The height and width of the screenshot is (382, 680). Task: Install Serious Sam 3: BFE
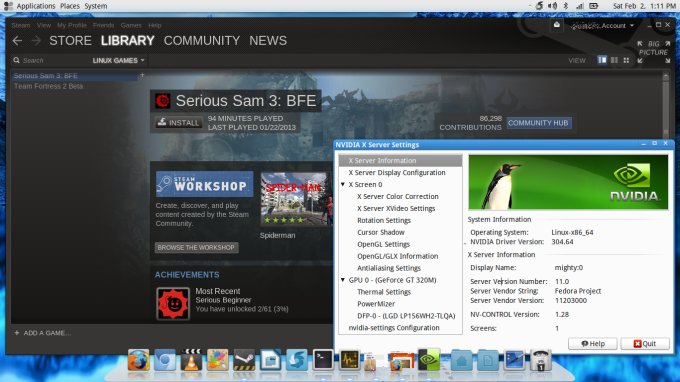tap(178, 123)
